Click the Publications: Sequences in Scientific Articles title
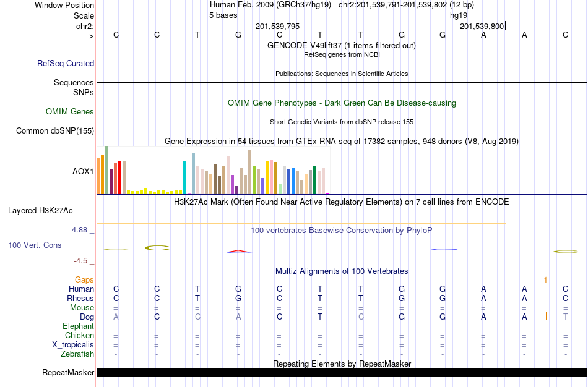588x387 pixels. pyautogui.click(x=342, y=74)
